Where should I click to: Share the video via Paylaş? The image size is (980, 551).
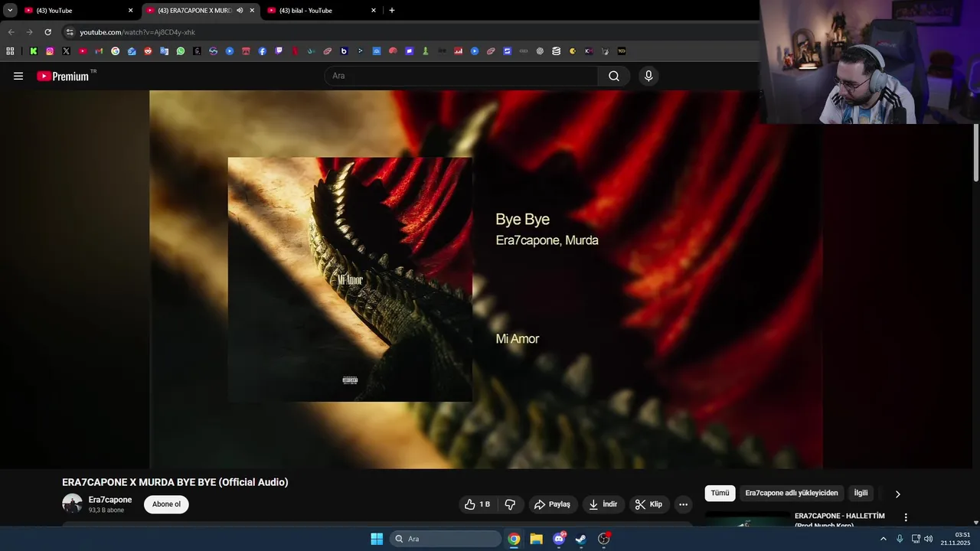552,504
